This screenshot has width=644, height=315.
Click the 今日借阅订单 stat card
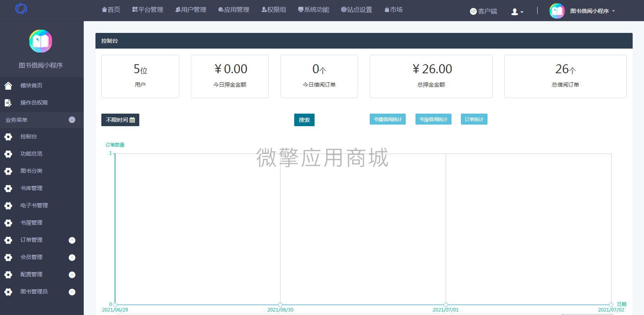click(x=319, y=76)
